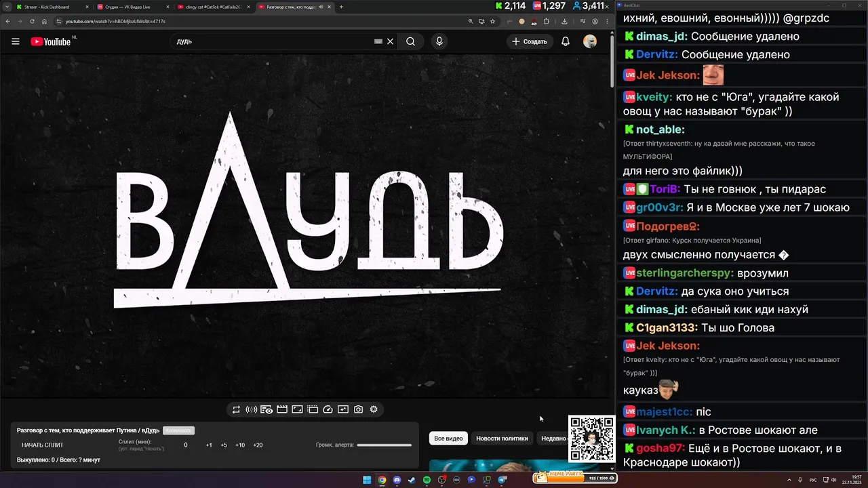Run search with the magnifier button
868x488 pixels.
coord(411,41)
